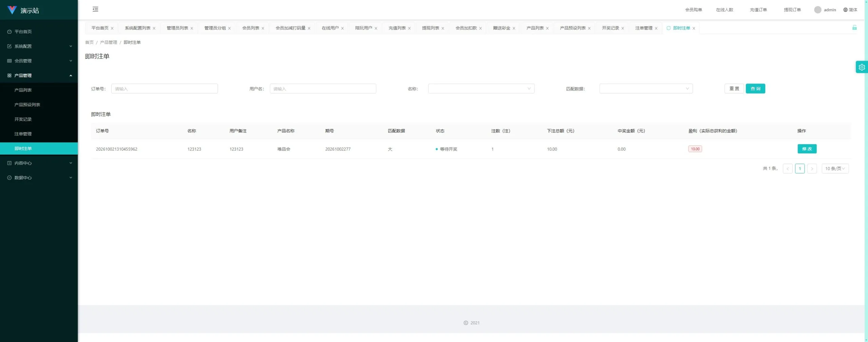Viewport: 868px width, 342px height.
Task: Expand the 系统配置 sidebar menu
Action: click(39, 46)
